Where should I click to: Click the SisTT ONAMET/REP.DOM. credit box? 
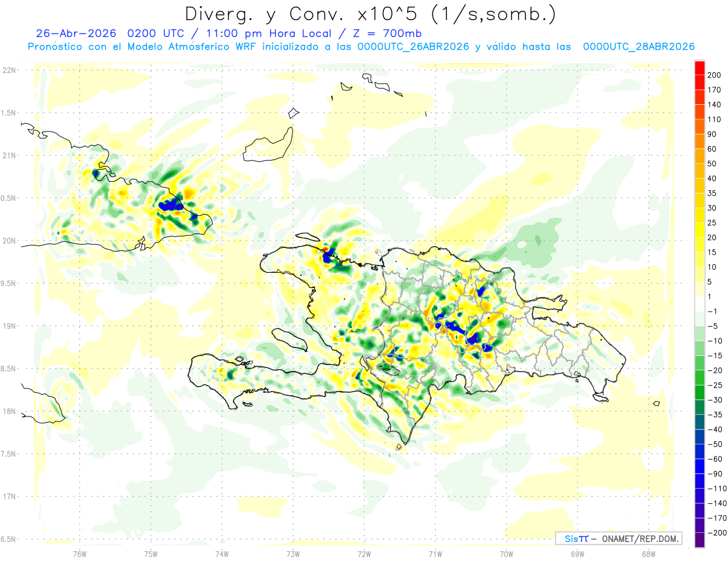click(x=619, y=538)
